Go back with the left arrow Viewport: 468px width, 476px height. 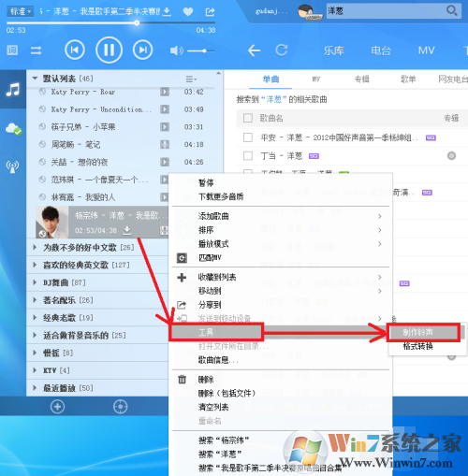coord(254,50)
